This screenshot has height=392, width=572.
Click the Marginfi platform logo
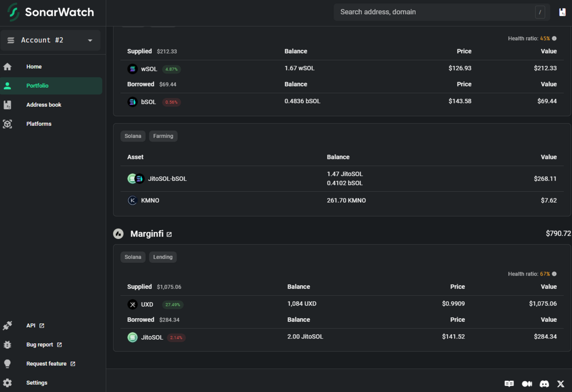[x=118, y=234]
